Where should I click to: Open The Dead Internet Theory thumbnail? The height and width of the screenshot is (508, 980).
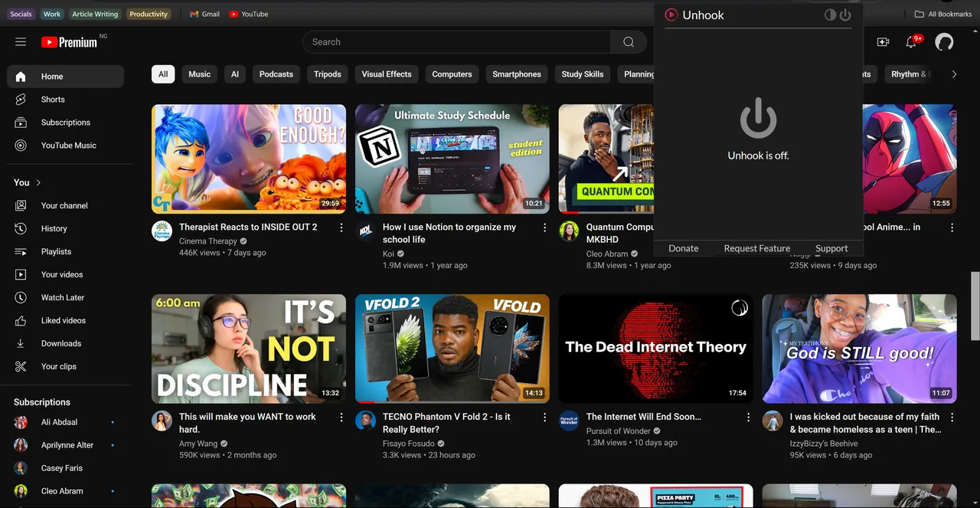point(656,349)
